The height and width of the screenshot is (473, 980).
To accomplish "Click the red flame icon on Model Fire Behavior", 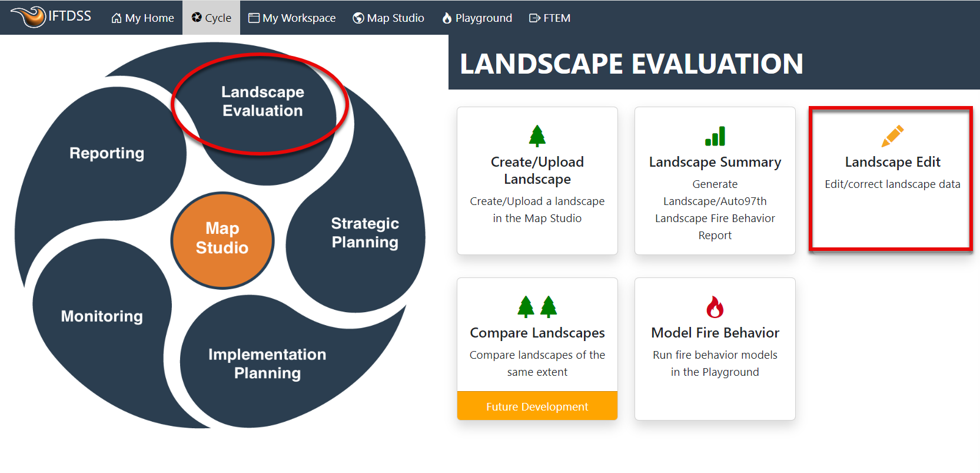I will coord(715,307).
